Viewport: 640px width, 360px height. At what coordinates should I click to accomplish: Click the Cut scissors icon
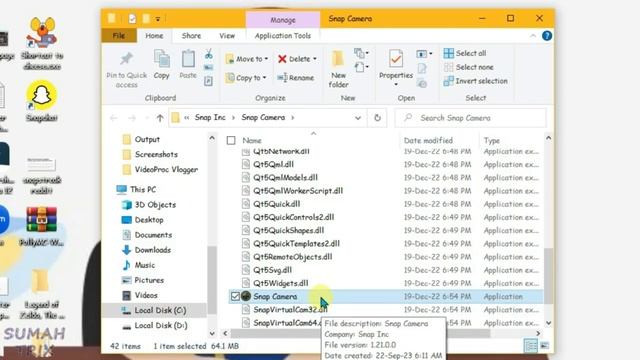tap(209, 53)
